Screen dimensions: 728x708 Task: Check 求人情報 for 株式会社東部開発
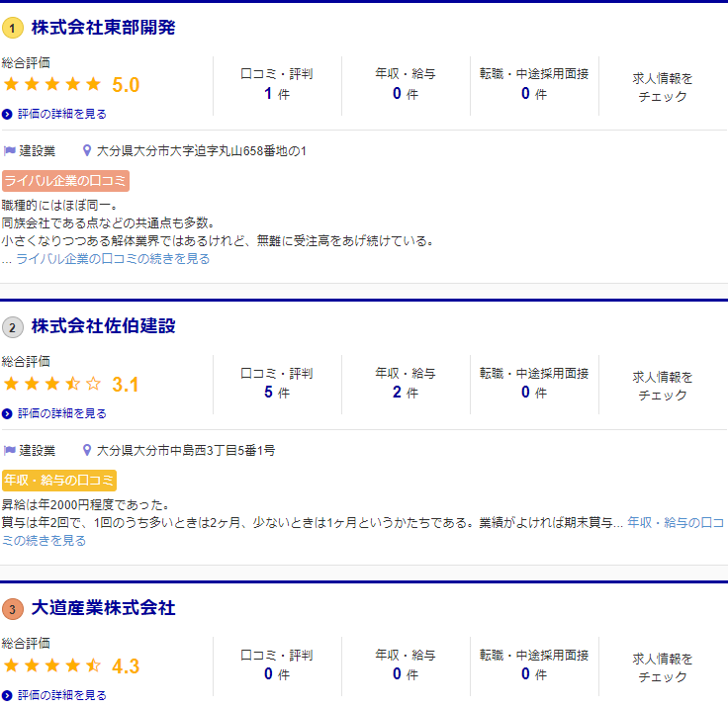coord(663,87)
